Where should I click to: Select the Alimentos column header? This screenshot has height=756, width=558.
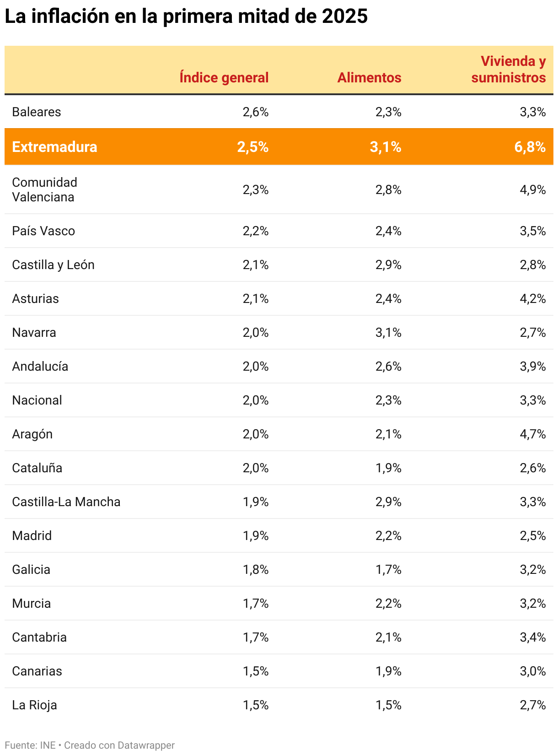click(x=370, y=77)
